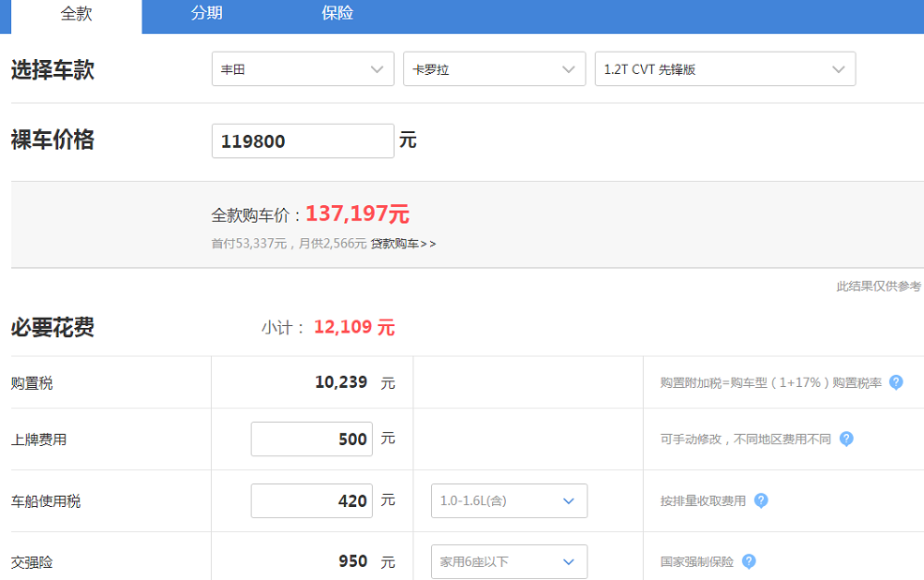Viewport: 924px width, 580px height.
Task: Click the total price 137,197元
Action: coord(357,214)
